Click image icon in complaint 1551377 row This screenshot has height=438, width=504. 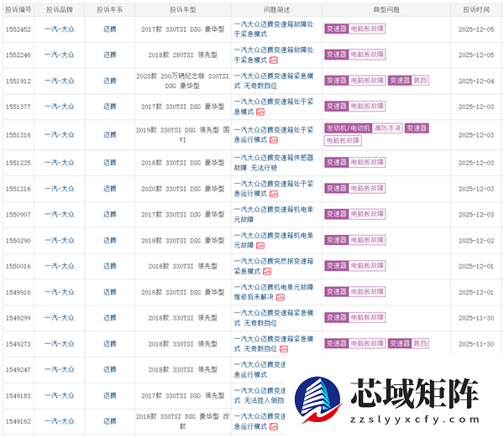(x=260, y=112)
